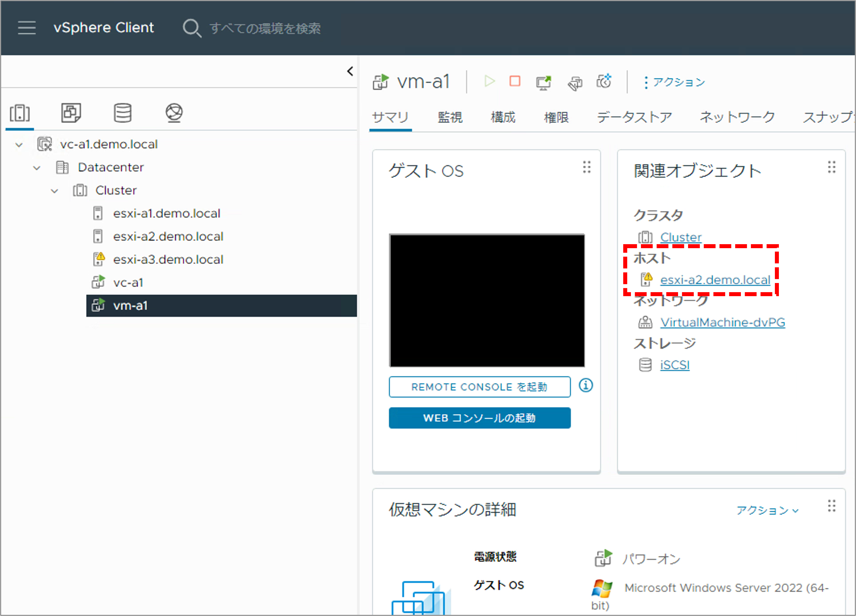The image size is (856, 616).
Task: Open the データストア tab
Action: pyautogui.click(x=634, y=117)
